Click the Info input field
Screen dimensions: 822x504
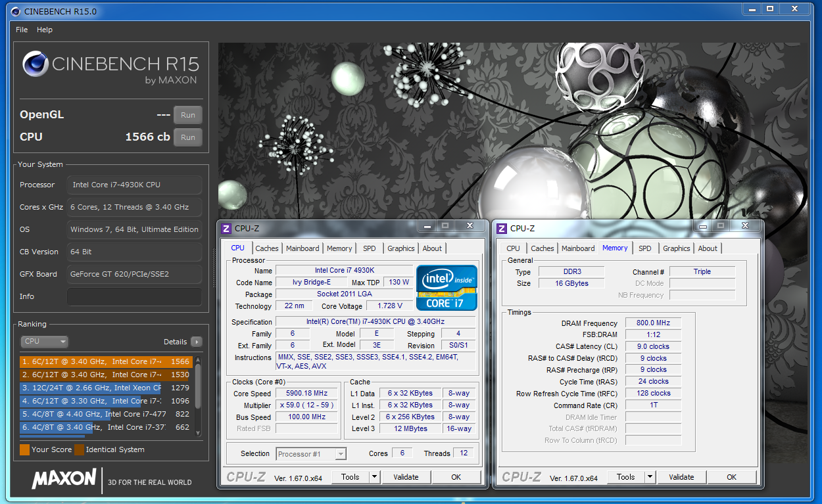point(134,296)
